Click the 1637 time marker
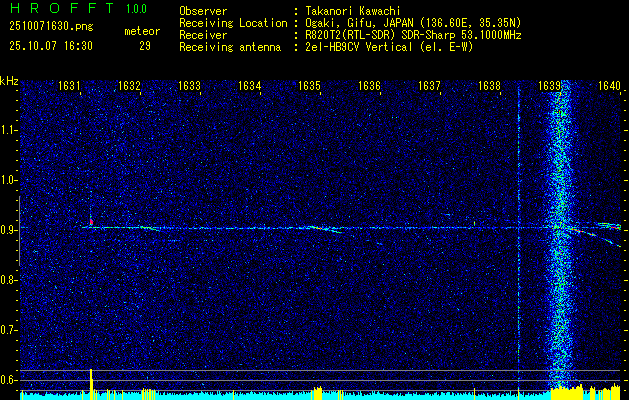629x400 pixels. [x=429, y=86]
